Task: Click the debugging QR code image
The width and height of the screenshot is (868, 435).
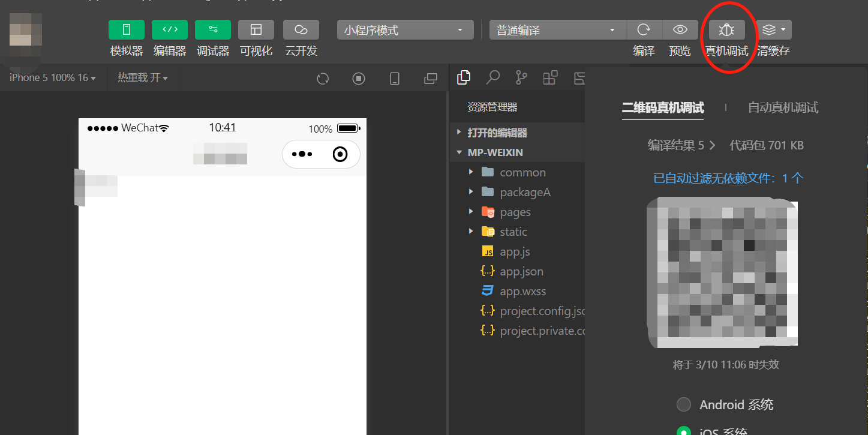Action: [722, 272]
